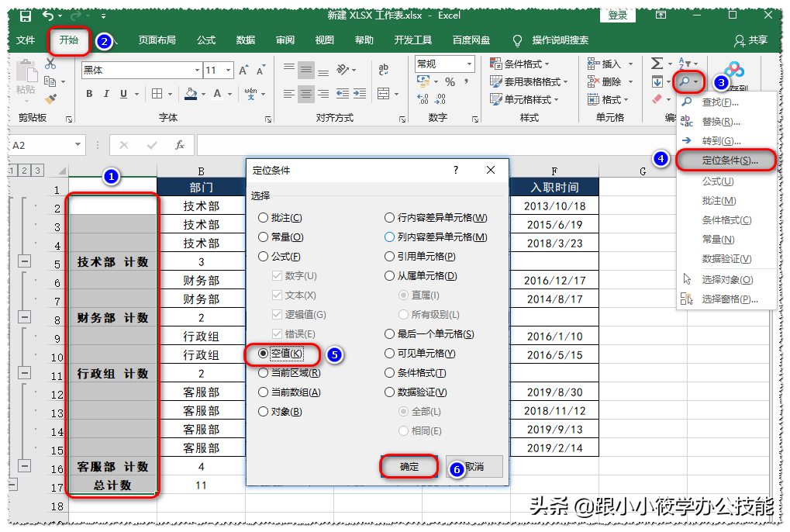Click the Select All corner triangle

(61, 171)
